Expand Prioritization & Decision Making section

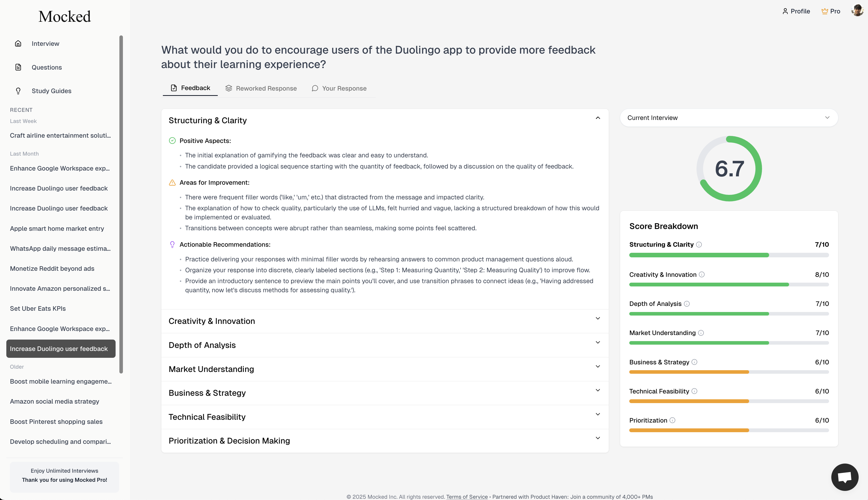point(385,441)
